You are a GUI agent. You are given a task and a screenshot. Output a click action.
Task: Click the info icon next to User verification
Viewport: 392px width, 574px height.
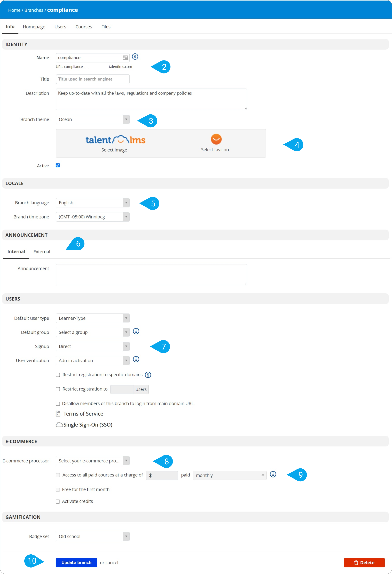(136, 359)
